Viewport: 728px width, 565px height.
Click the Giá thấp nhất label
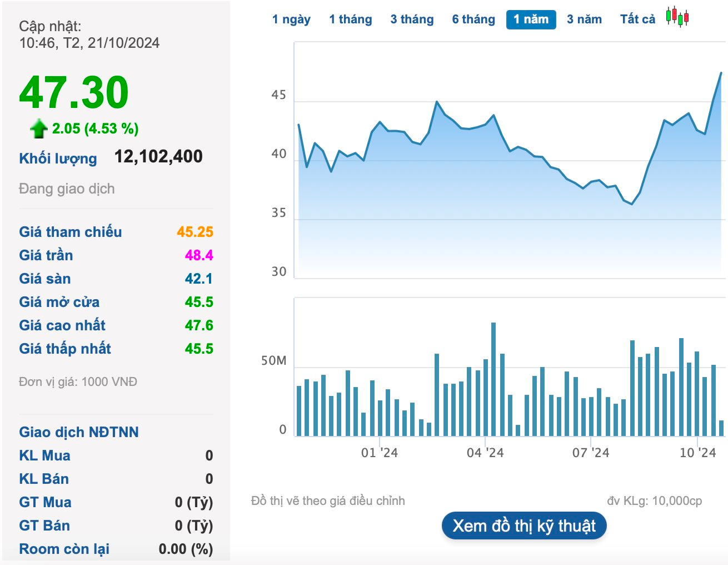tap(65, 349)
